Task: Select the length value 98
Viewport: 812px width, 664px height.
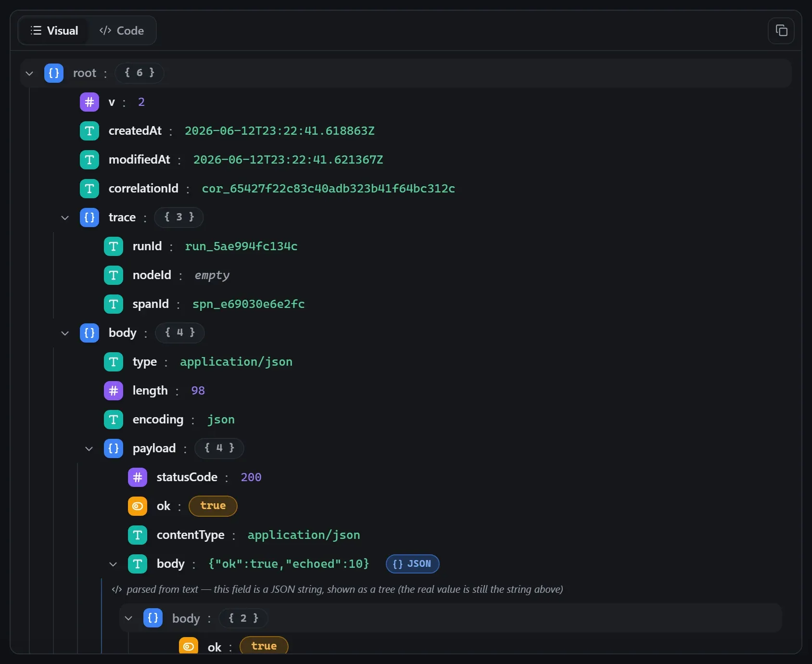Action: [198, 391]
